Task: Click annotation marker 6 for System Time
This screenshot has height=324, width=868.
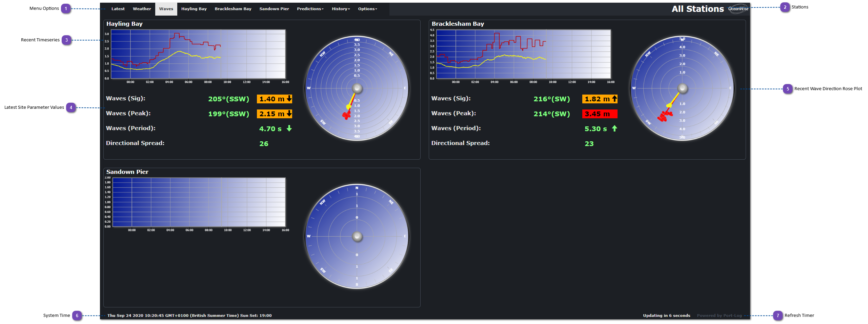Action: 77,316
